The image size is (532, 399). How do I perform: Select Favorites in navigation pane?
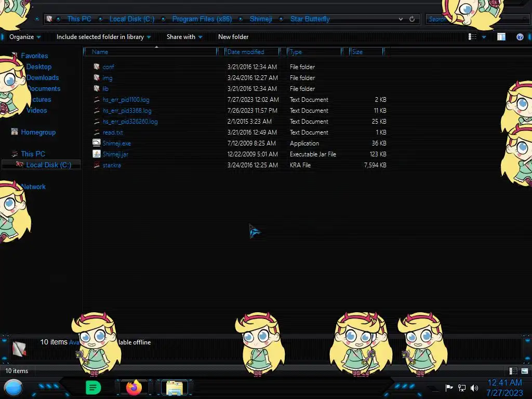click(x=34, y=56)
